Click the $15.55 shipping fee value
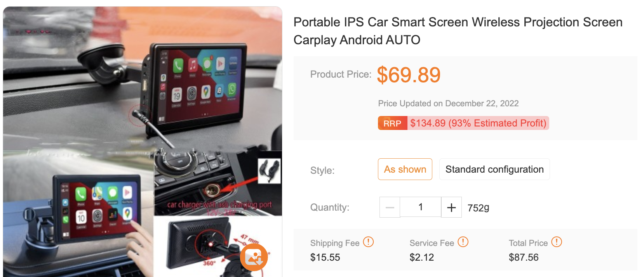The image size is (644, 277). (325, 257)
